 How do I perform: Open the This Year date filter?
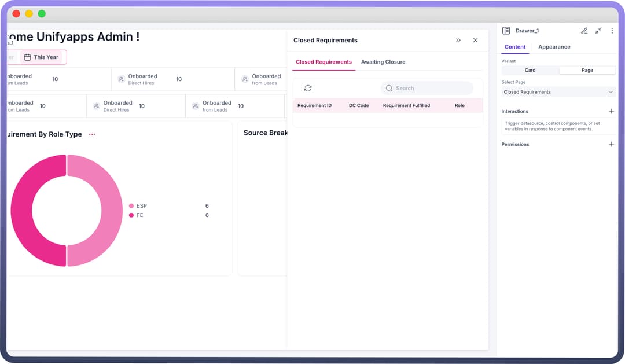[x=42, y=57]
